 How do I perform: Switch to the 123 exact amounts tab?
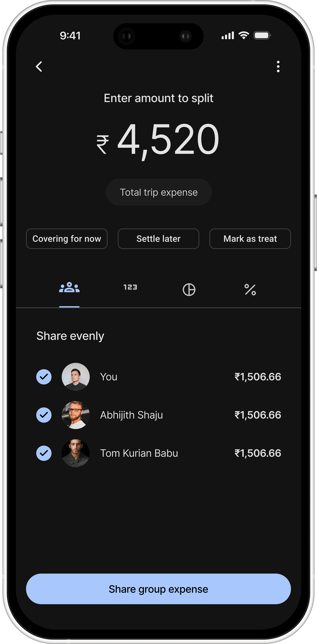[x=130, y=287]
